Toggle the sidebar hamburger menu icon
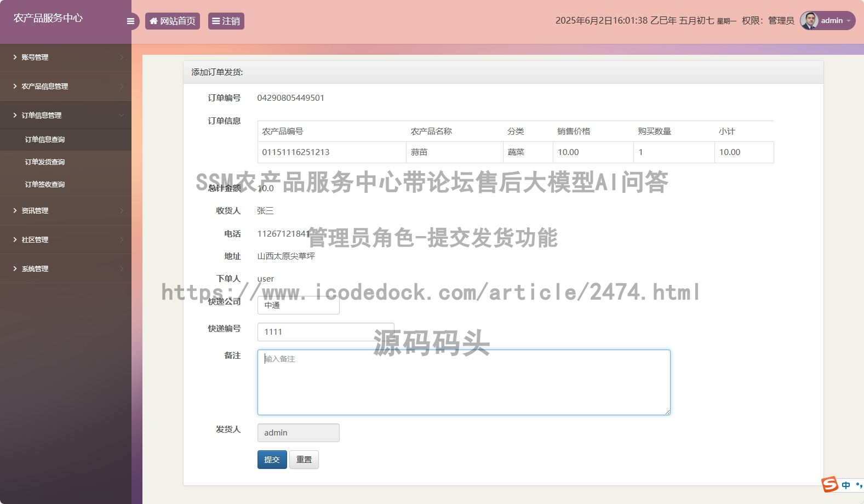This screenshot has width=864, height=504. [x=130, y=21]
